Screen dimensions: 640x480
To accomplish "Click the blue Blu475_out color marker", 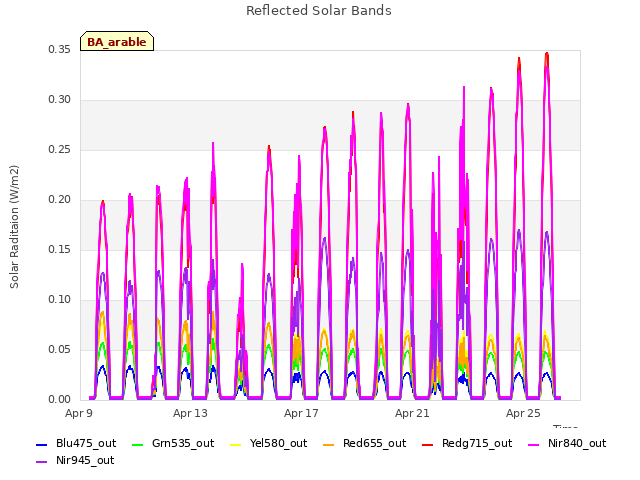I will coord(42,444).
